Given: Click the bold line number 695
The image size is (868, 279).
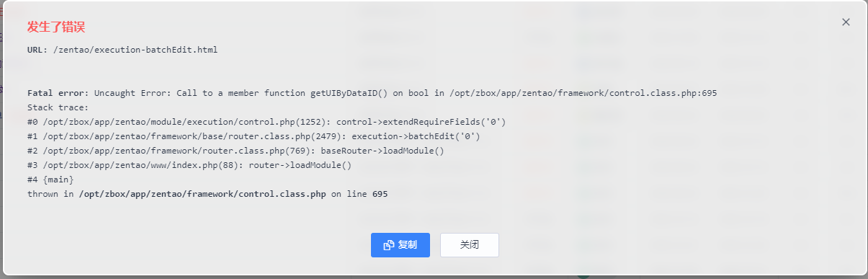Looking at the screenshot, I should point(380,194).
